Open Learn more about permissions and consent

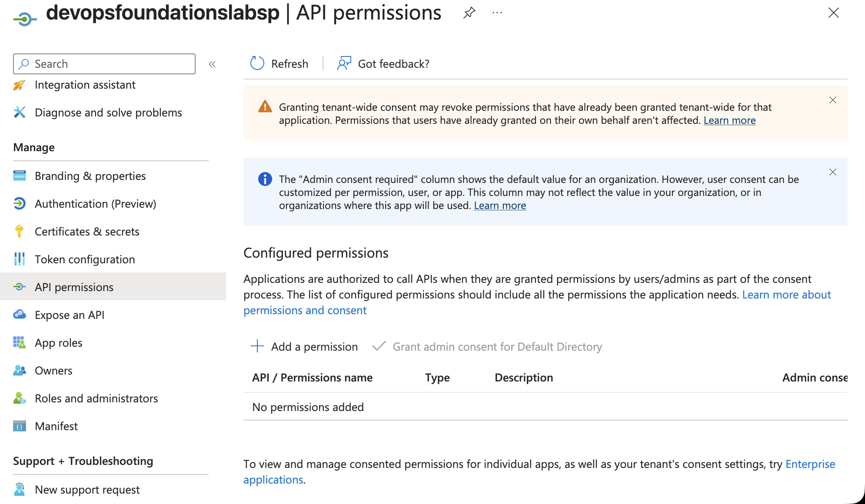786,295
